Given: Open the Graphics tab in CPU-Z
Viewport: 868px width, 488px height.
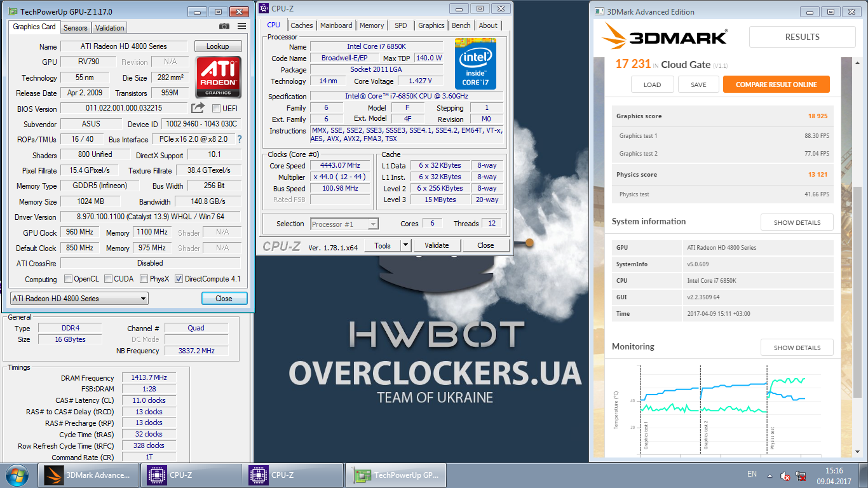Looking at the screenshot, I should coord(431,25).
